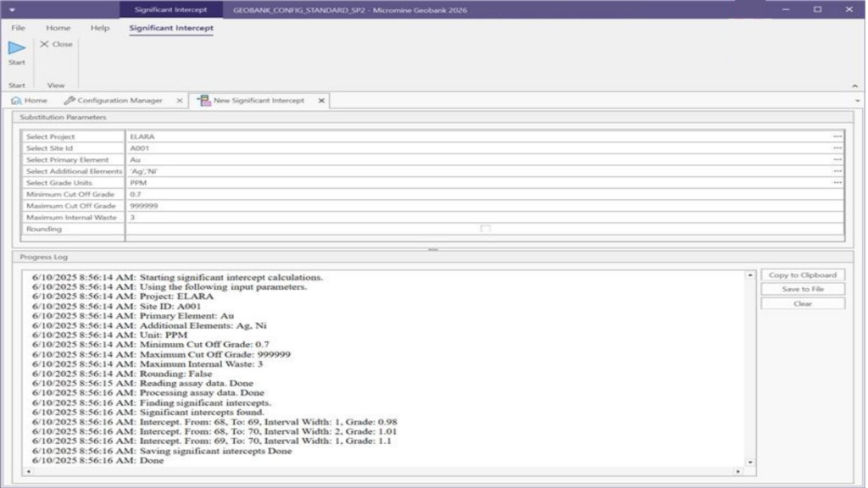Click ellipsis button for Select Project
The image size is (868, 488).
coord(837,136)
